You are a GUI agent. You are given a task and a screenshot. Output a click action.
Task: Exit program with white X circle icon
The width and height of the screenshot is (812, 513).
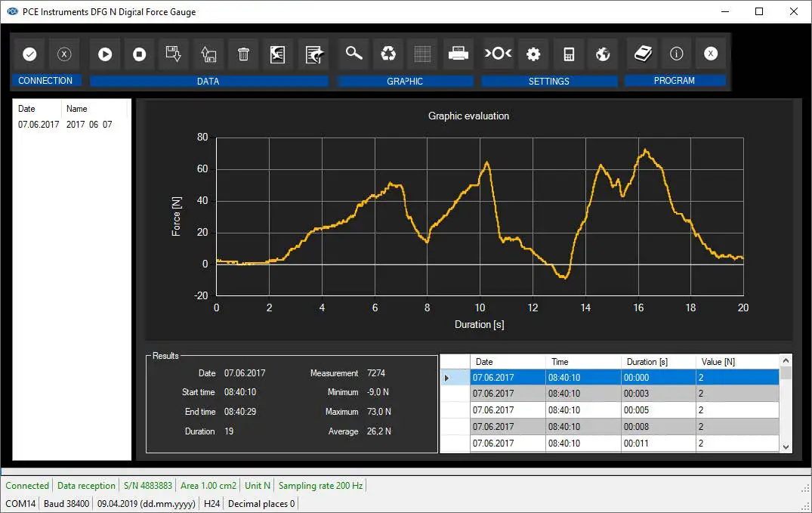tap(711, 54)
